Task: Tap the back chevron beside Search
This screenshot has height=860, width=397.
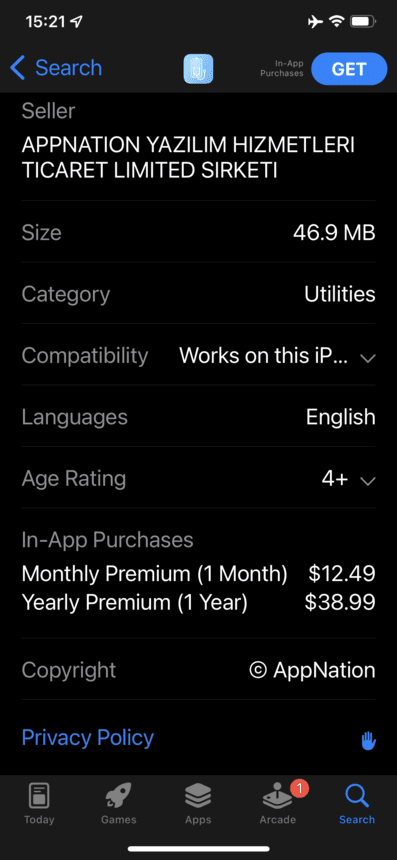Action: 18,68
